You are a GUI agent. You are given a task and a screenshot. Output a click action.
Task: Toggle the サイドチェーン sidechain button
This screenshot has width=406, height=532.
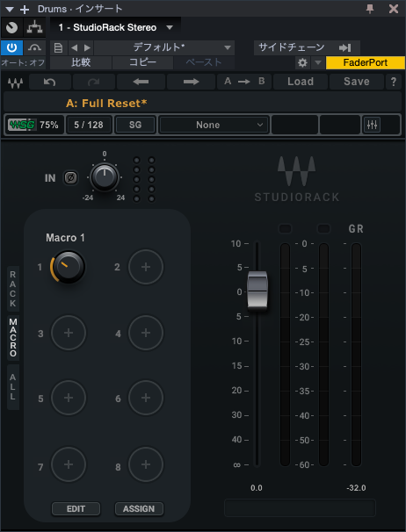pos(307,47)
